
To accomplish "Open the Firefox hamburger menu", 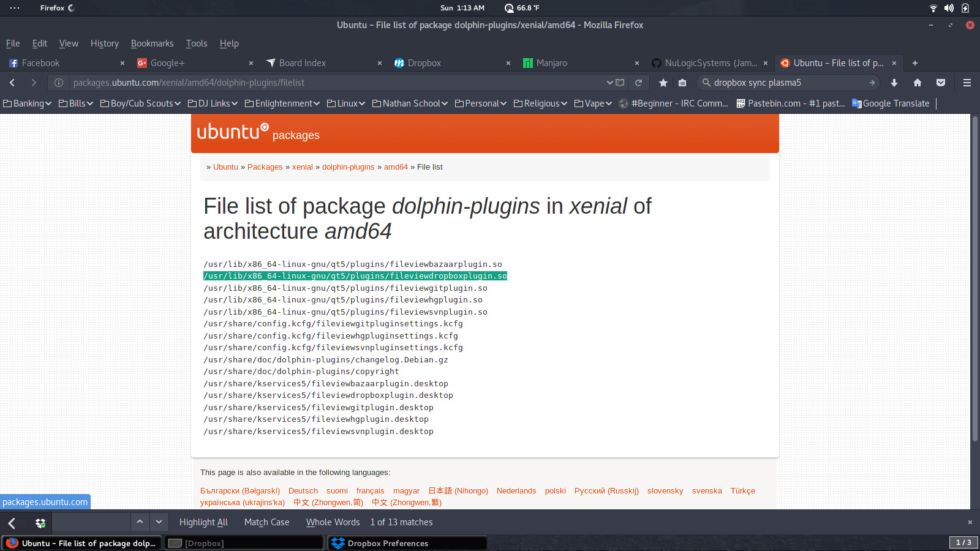I will [x=967, y=83].
